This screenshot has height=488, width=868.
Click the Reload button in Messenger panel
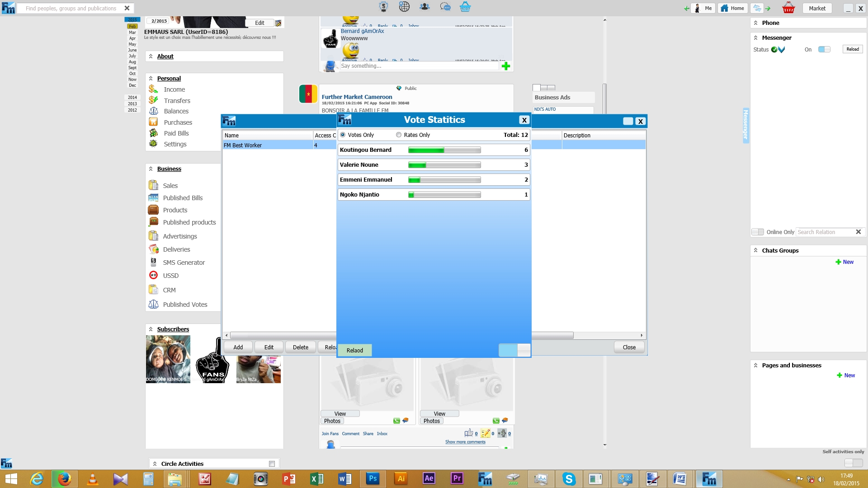[x=853, y=49]
